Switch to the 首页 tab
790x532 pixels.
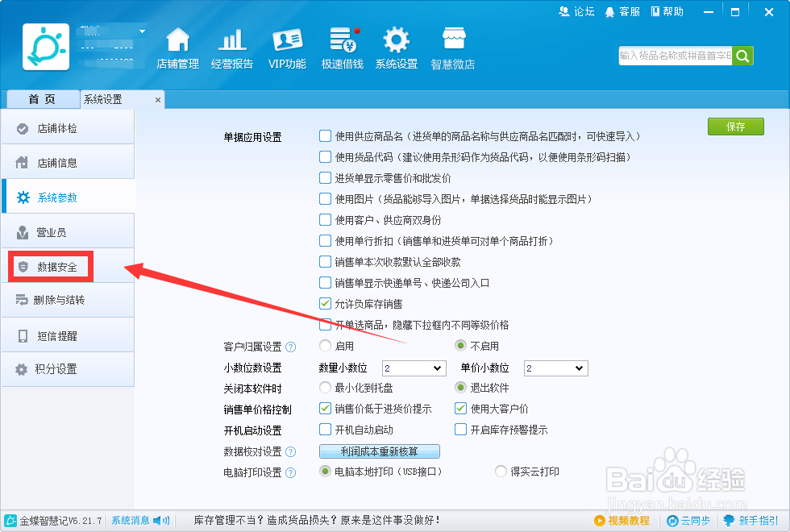click(42, 99)
